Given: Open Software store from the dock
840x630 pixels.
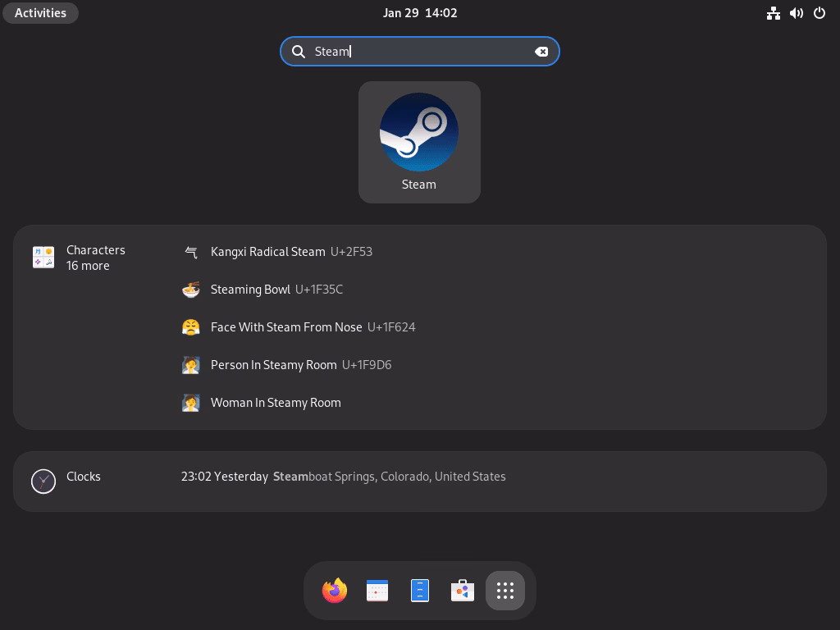Looking at the screenshot, I should (463, 591).
